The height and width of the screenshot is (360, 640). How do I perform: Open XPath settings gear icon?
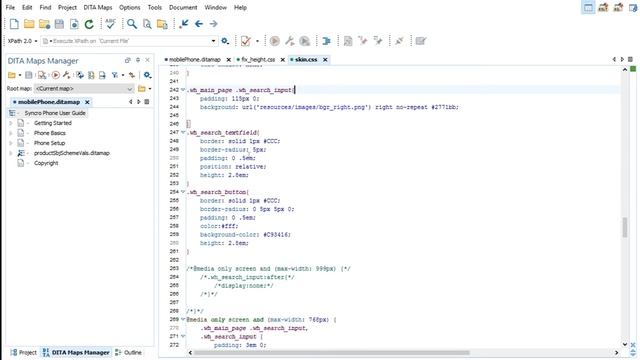tap(225, 41)
